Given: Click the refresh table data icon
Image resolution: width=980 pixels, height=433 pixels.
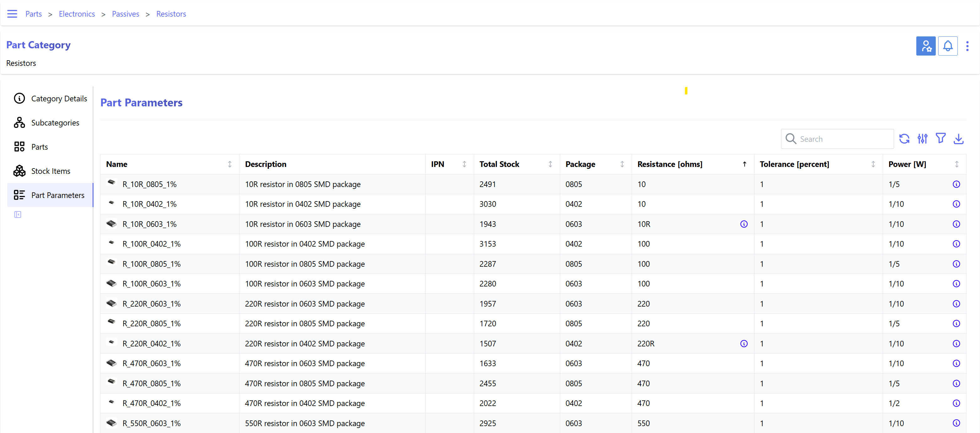Looking at the screenshot, I should point(904,139).
